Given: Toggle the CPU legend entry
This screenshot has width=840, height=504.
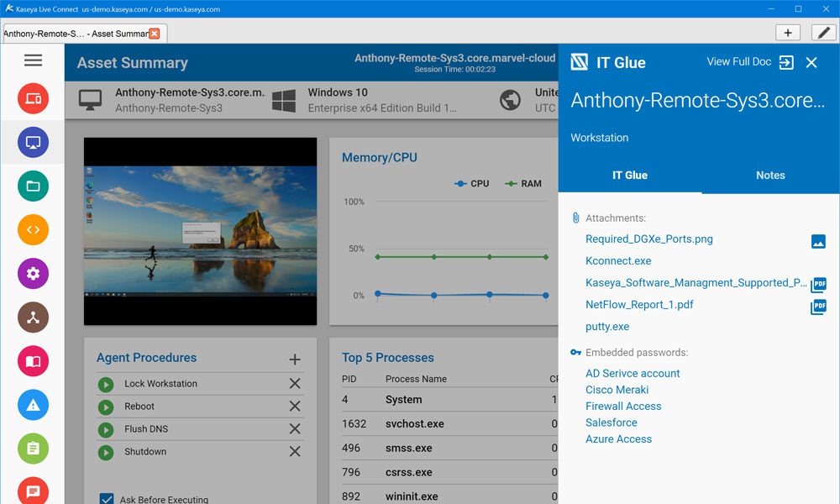Looking at the screenshot, I should 471,183.
